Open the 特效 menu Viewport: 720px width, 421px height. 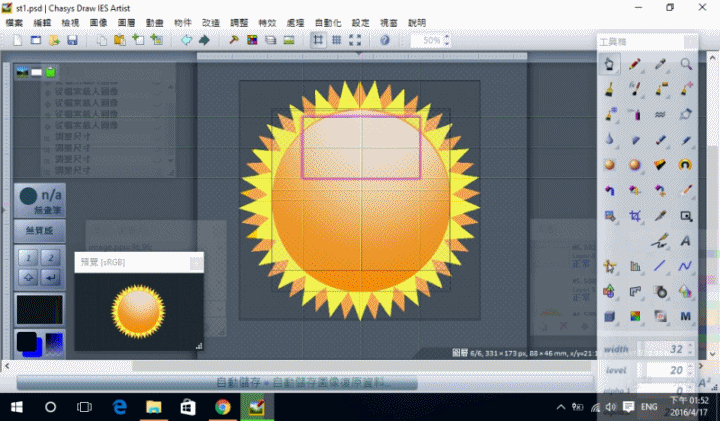tap(266, 22)
